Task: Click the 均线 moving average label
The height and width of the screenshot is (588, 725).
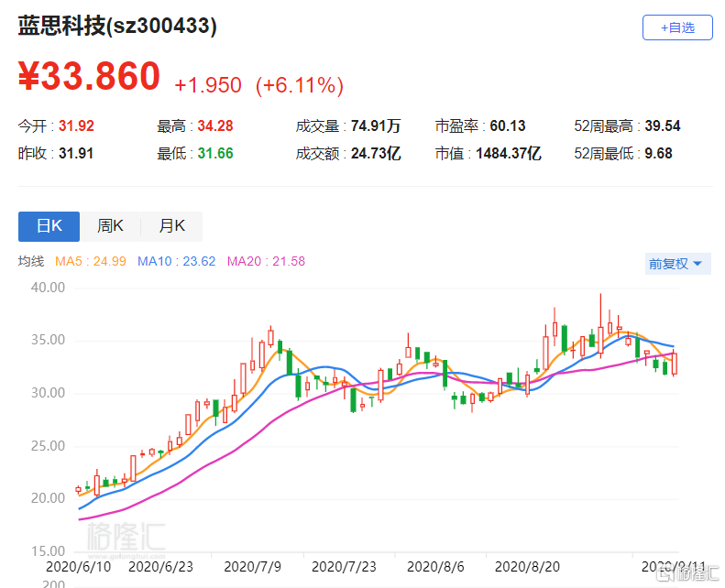Action: pyautogui.click(x=31, y=261)
